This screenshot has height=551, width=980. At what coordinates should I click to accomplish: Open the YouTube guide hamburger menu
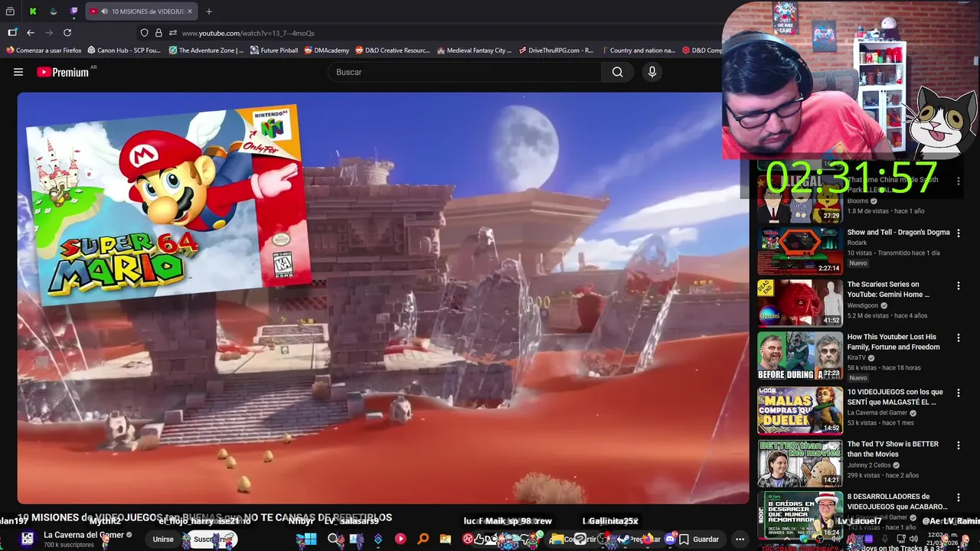pyautogui.click(x=18, y=72)
